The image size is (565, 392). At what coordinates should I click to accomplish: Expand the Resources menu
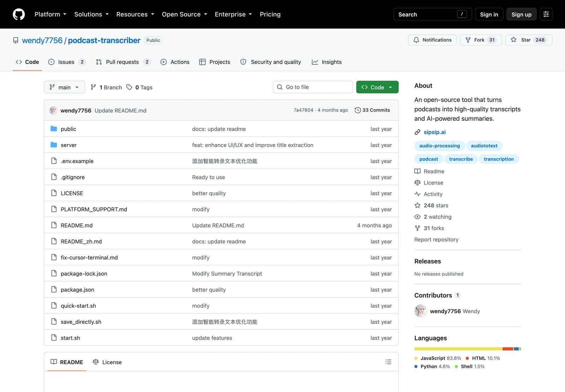point(135,14)
